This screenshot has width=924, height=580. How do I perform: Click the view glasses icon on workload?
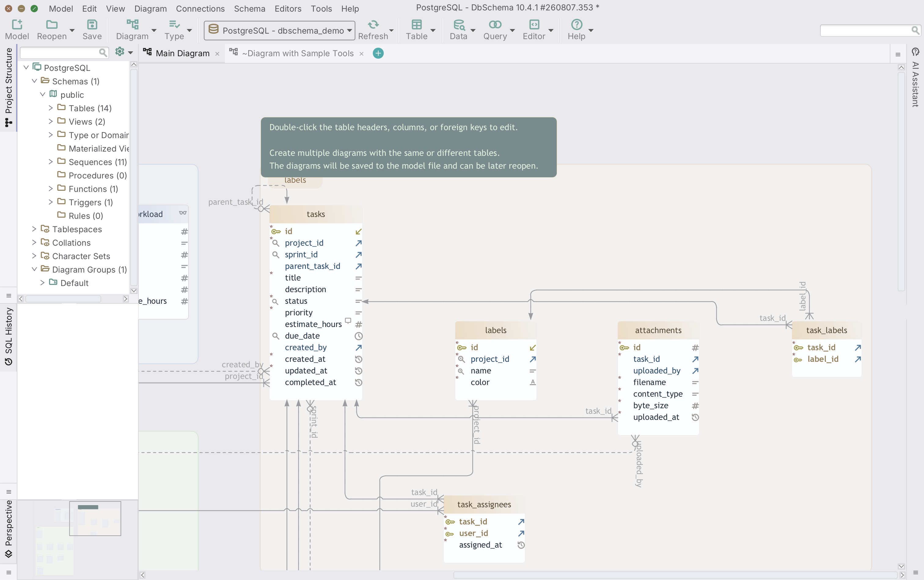point(183,213)
